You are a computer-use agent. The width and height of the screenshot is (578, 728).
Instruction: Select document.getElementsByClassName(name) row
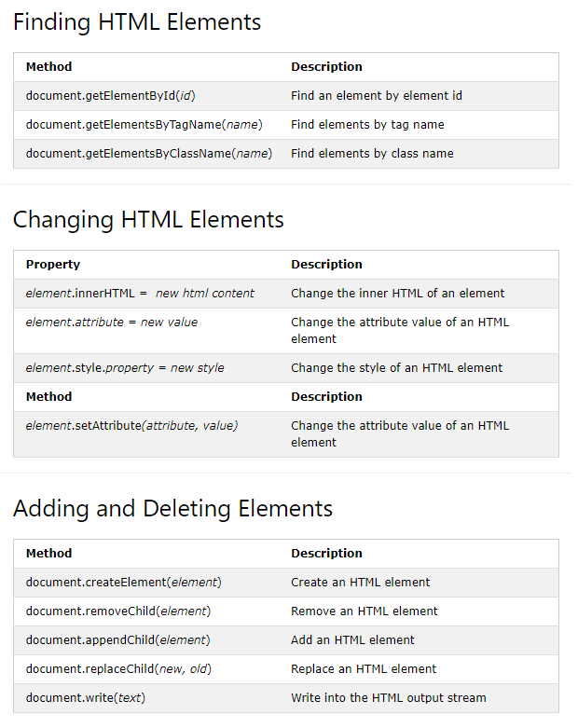coord(286,154)
